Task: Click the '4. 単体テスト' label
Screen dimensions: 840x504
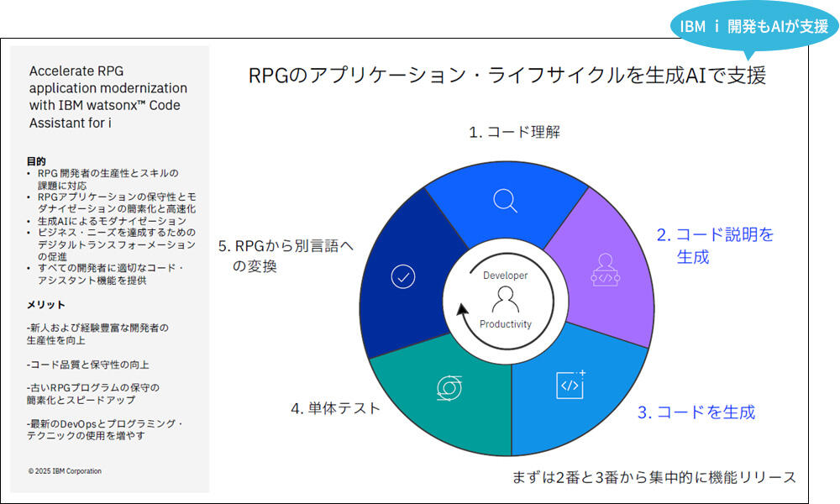Action: pyautogui.click(x=335, y=408)
